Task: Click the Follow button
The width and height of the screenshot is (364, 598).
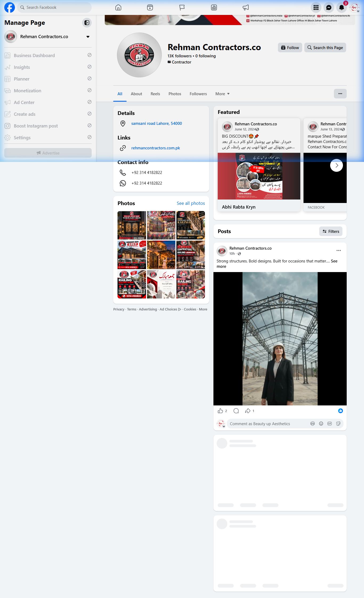Action: pyautogui.click(x=290, y=47)
